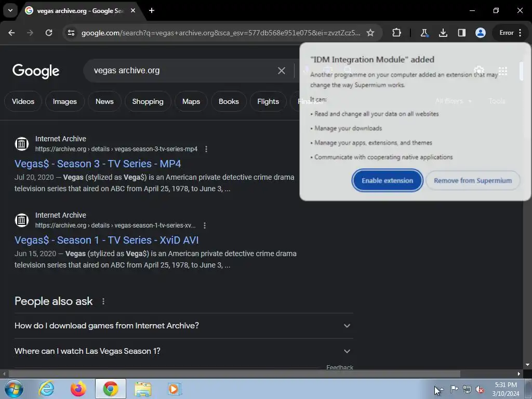Open Vegas$ Season 3 TV Series MP4 result

tap(98, 164)
